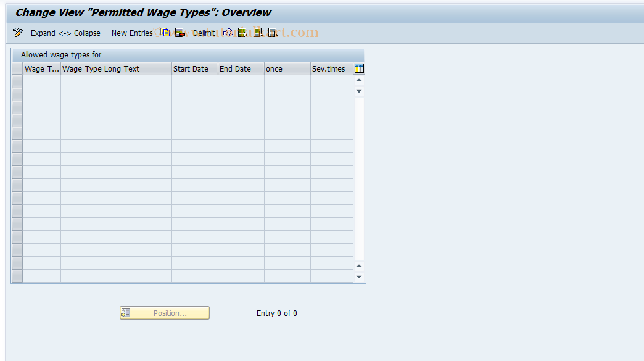
Task: Click the Select All icon
Action: (242, 33)
